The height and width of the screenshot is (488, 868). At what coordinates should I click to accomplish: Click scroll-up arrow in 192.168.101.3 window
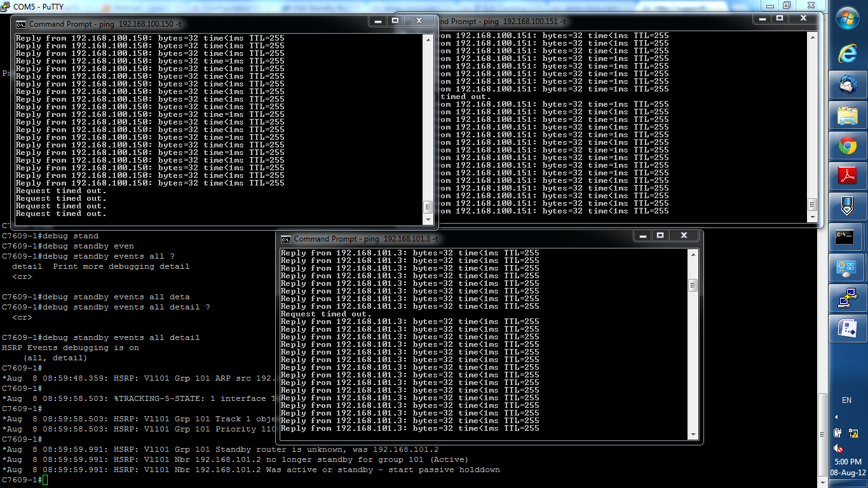[x=693, y=254]
